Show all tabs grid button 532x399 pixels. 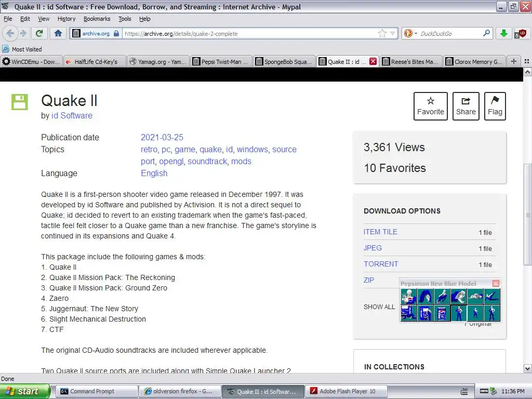(x=527, y=61)
